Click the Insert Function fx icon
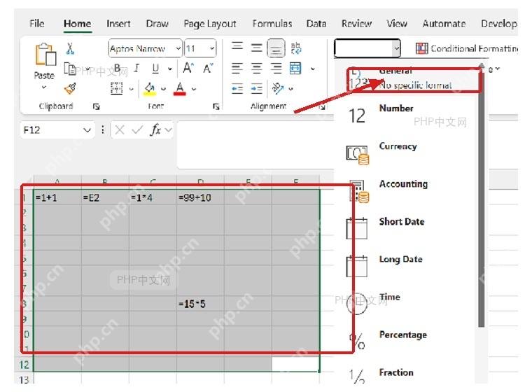The image size is (532, 392). tap(155, 129)
